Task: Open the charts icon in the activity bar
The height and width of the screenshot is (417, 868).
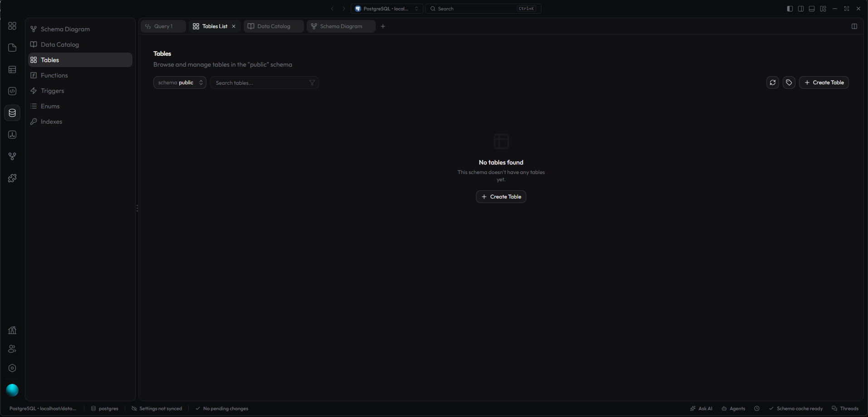Action: (12, 135)
